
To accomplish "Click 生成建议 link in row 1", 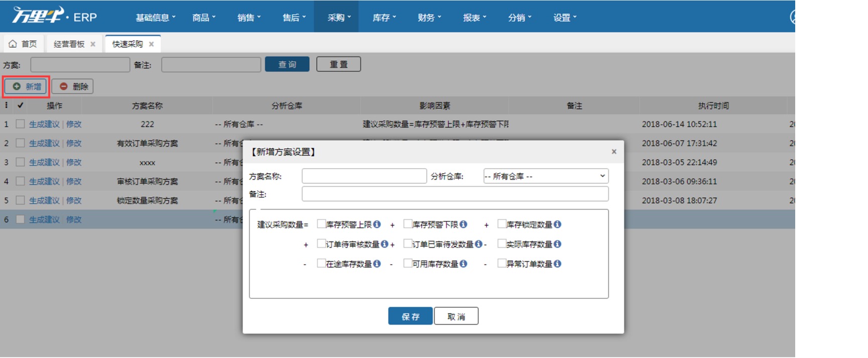I will pos(44,124).
